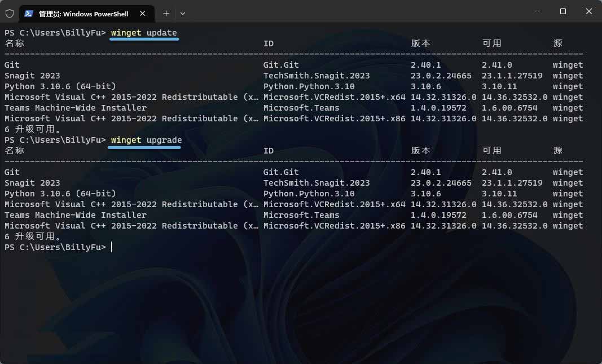The height and width of the screenshot is (364, 602).
Task: Click the 源 header in winget update output
Action: click(x=558, y=43)
